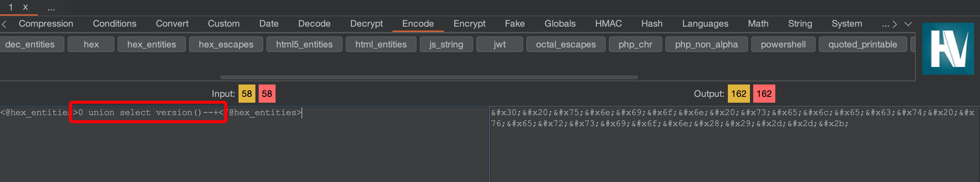Click inside the encoded output pane
The height and width of the screenshot is (182, 980).
pos(734,152)
